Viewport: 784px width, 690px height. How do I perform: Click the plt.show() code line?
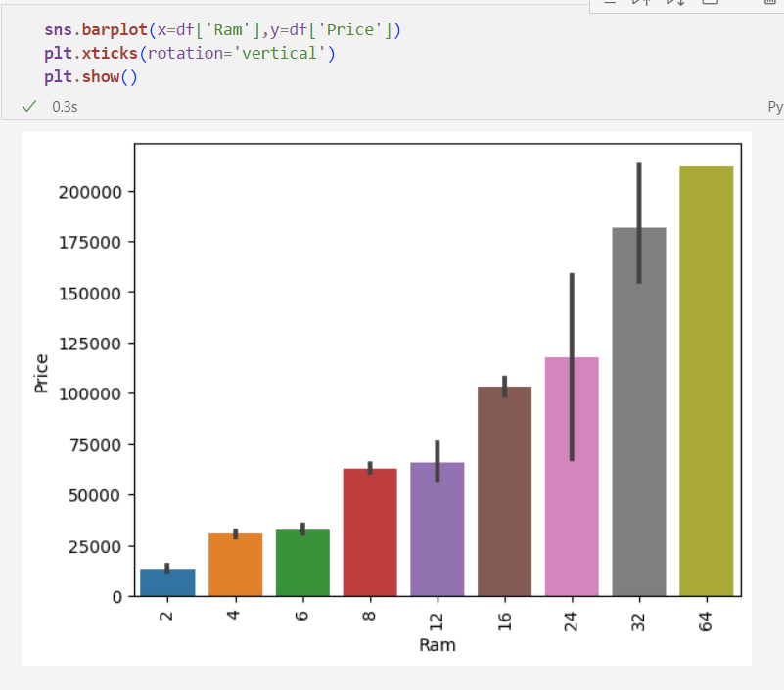(90, 76)
